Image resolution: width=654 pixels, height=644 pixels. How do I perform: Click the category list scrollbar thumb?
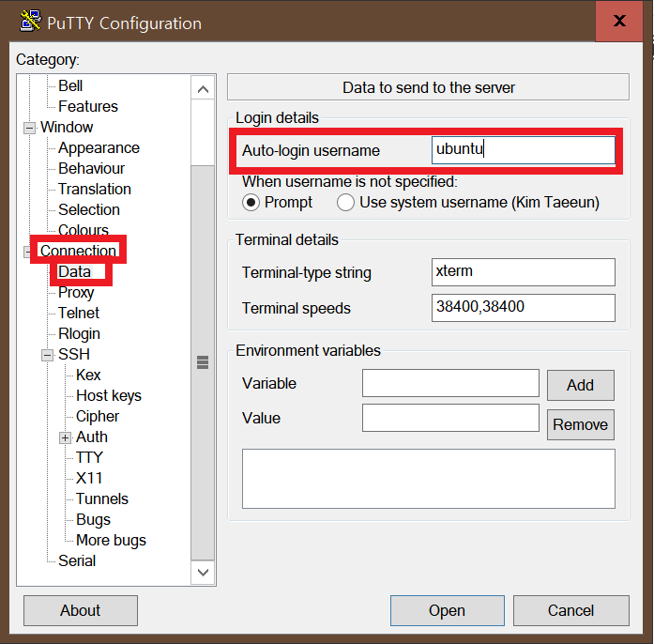pos(203,362)
